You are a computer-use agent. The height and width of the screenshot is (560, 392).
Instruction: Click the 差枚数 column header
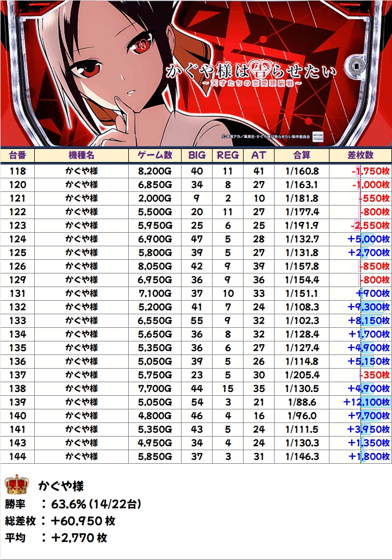click(360, 155)
